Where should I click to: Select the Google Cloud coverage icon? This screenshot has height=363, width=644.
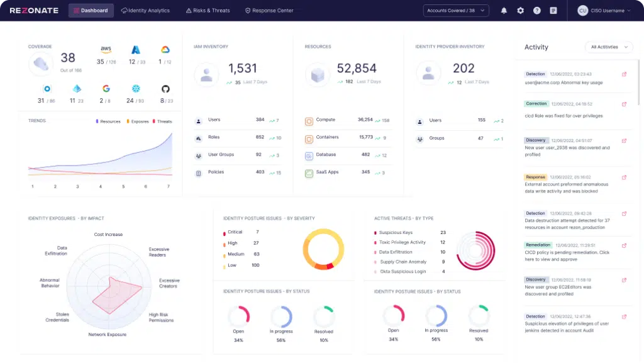(165, 50)
